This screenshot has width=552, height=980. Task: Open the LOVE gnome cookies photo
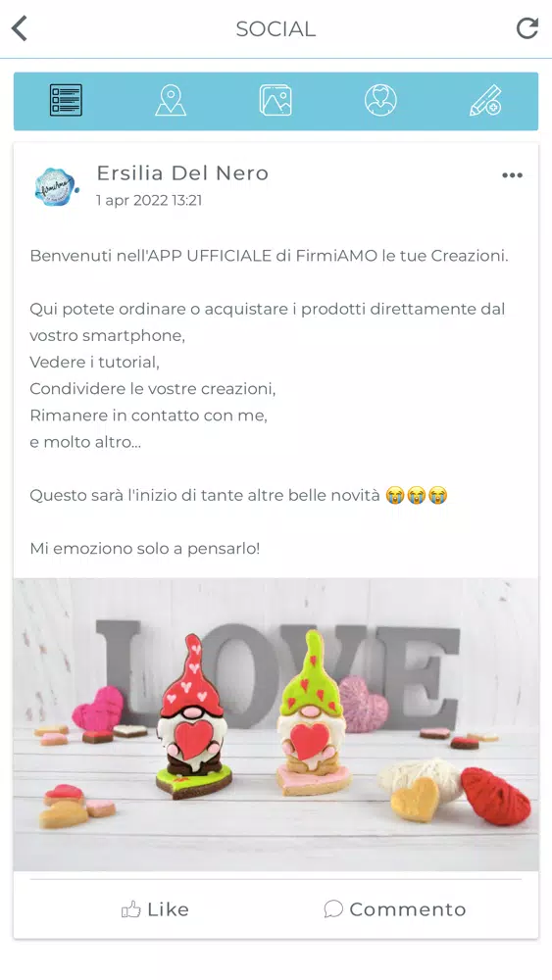pyautogui.click(x=276, y=724)
